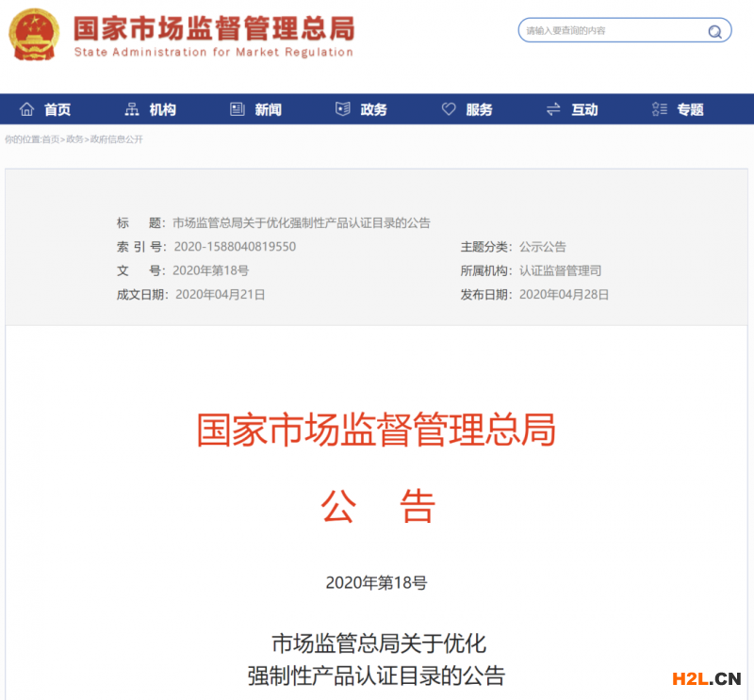Click the 发布日期 label
The width and height of the screenshot is (754, 700).
(486, 294)
